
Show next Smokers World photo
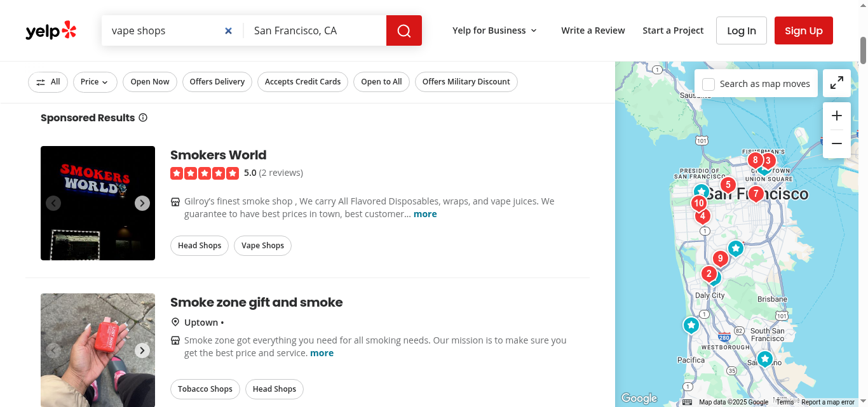(142, 203)
